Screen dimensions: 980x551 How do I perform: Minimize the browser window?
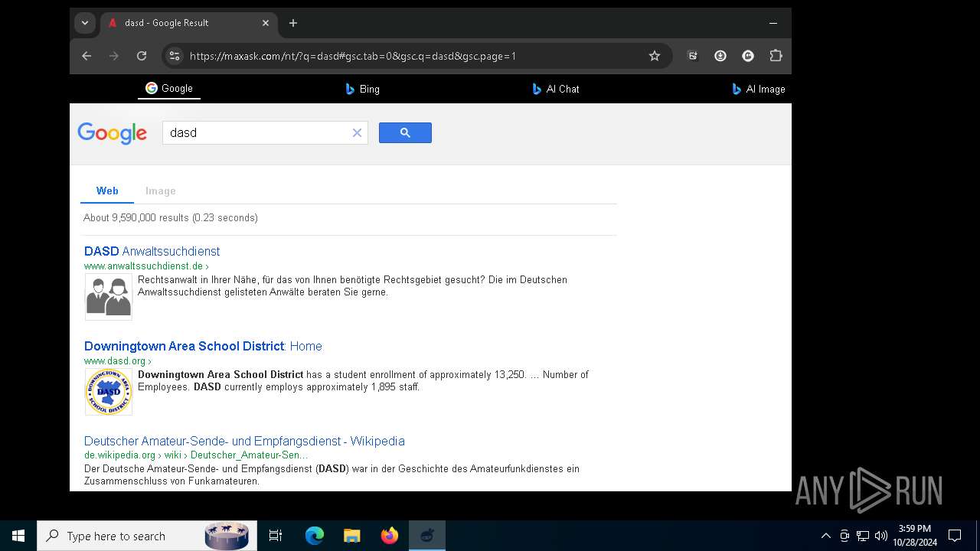coord(773,23)
